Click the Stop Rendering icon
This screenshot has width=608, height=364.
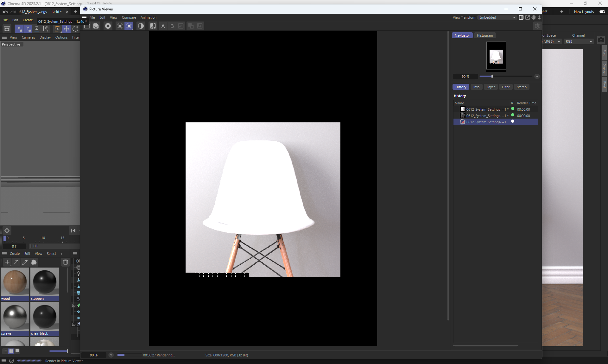(108, 26)
